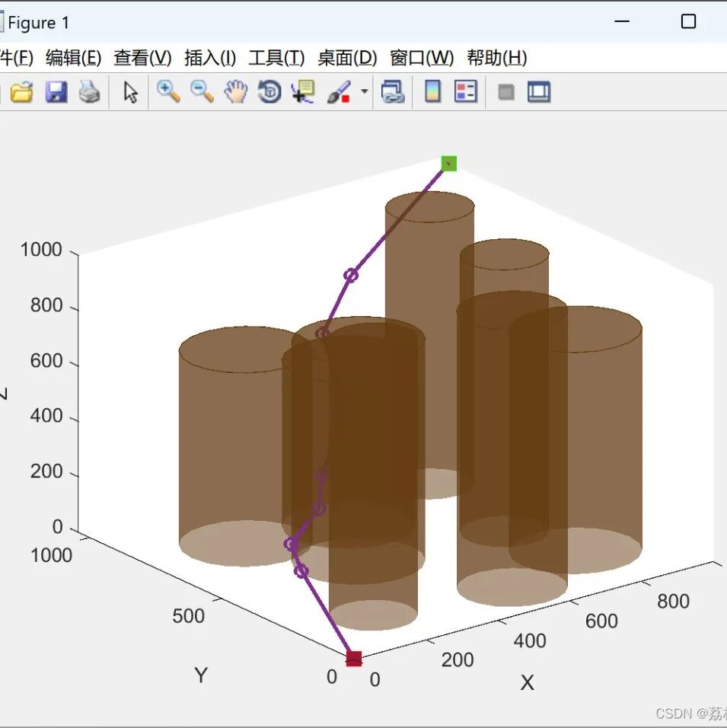Image resolution: width=727 pixels, height=728 pixels.
Task: Show plot tools and dock figure
Action: coord(539,92)
